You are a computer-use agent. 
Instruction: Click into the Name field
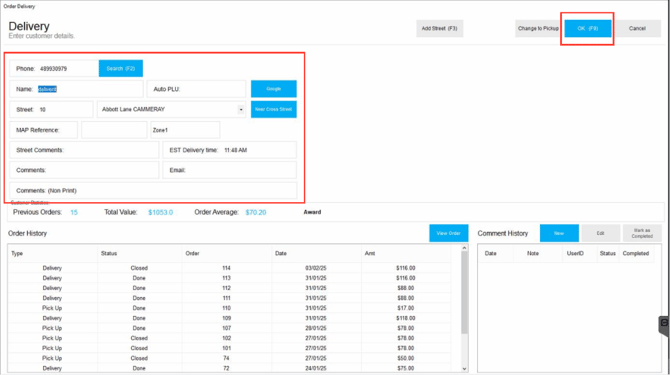[76, 89]
